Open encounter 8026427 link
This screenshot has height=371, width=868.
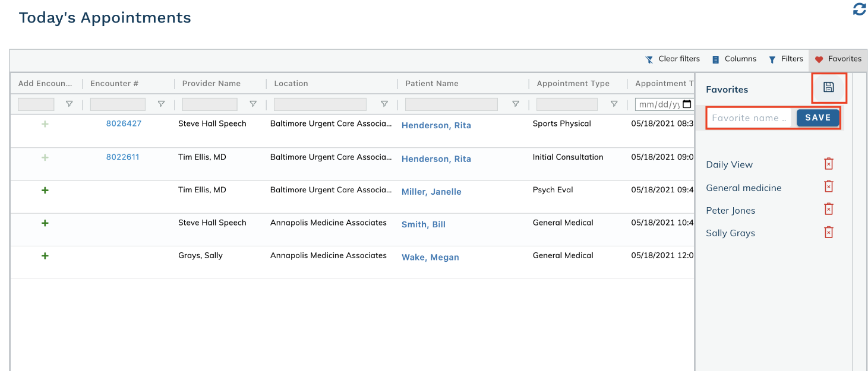pyautogui.click(x=124, y=123)
